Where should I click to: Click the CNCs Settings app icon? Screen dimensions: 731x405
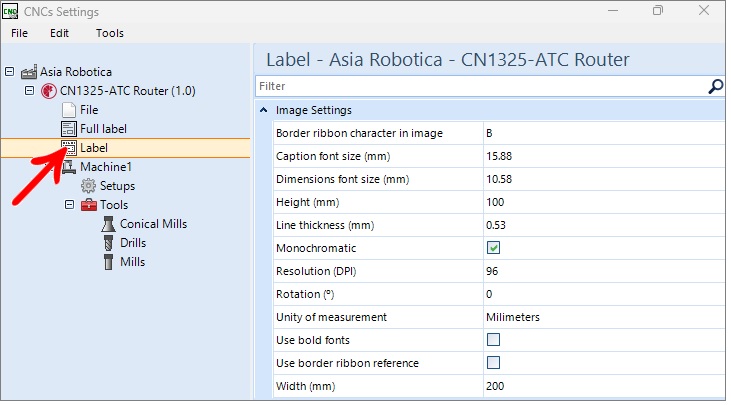pos(10,11)
